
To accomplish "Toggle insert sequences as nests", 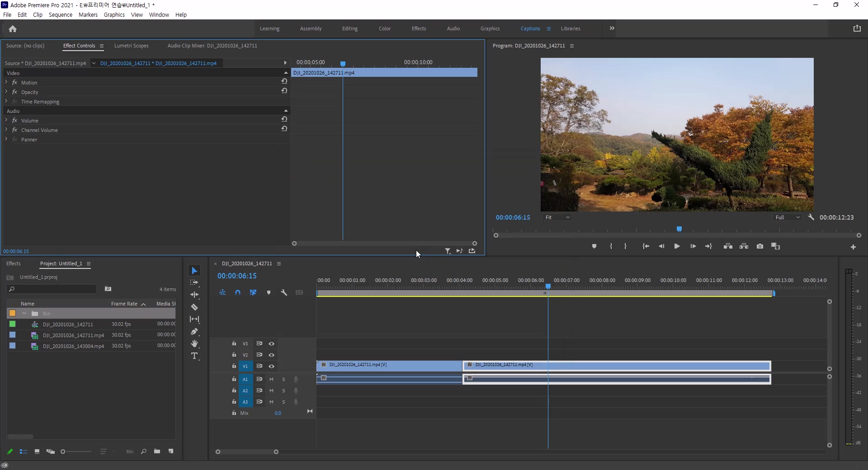I will coord(222,292).
